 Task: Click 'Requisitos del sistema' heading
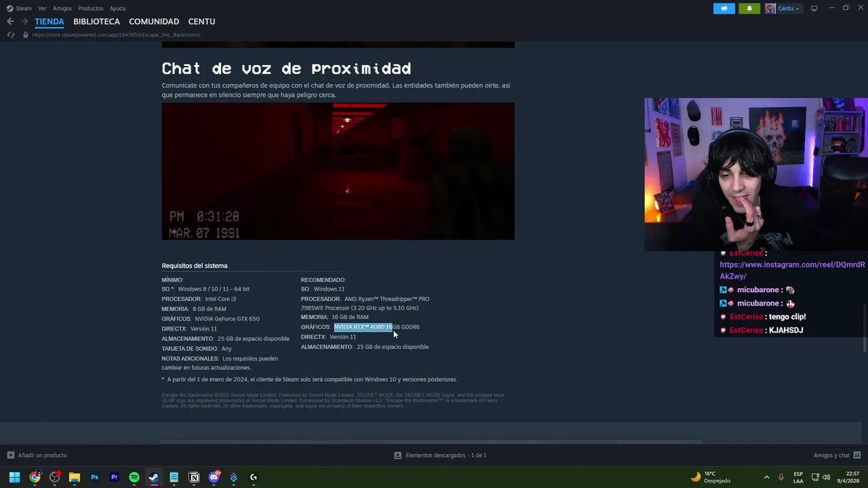pyautogui.click(x=195, y=266)
